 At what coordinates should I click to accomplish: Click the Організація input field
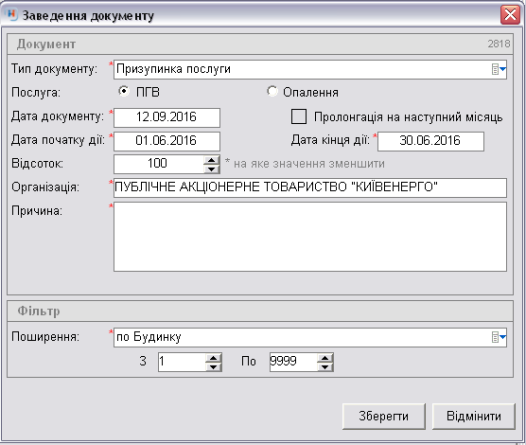coord(310,187)
